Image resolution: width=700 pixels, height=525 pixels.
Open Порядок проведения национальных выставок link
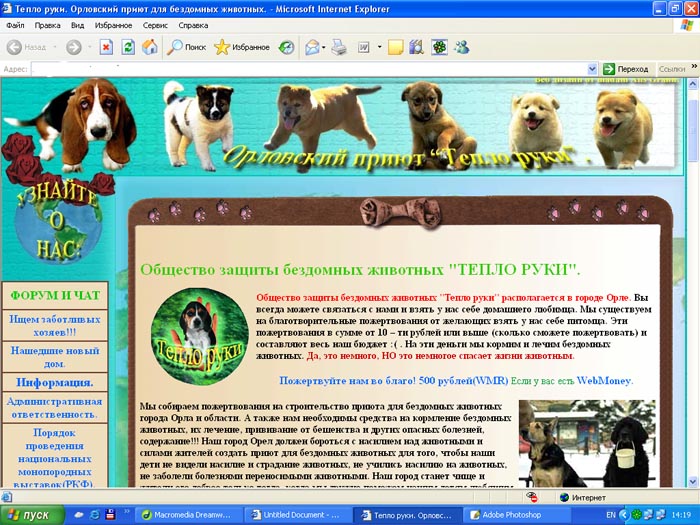pyautogui.click(x=55, y=458)
